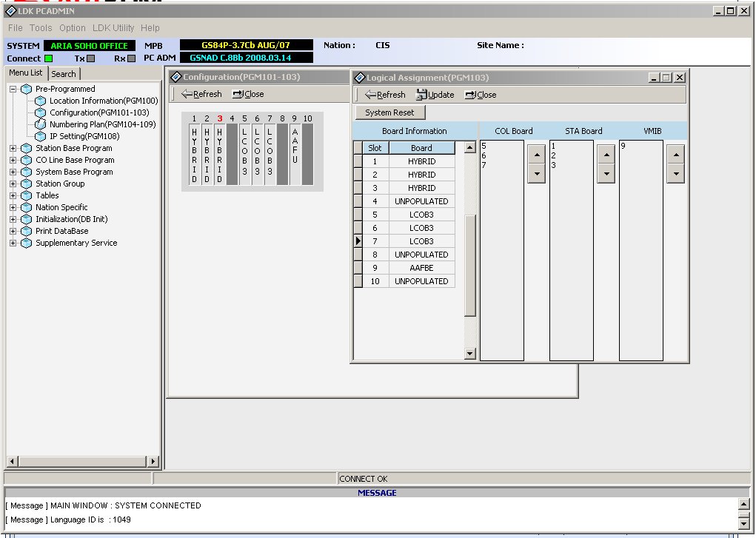Switch to the Search tab
756x538 pixels.
pyautogui.click(x=64, y=74)
